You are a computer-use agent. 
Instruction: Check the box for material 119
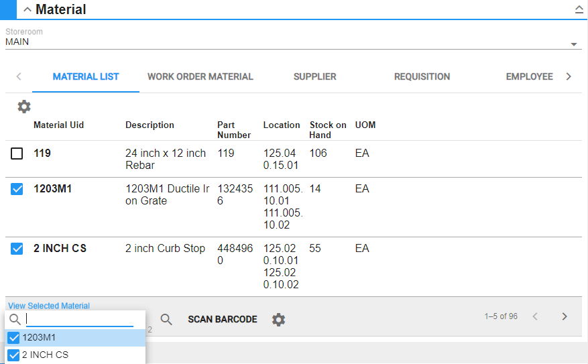coord(17,154)
